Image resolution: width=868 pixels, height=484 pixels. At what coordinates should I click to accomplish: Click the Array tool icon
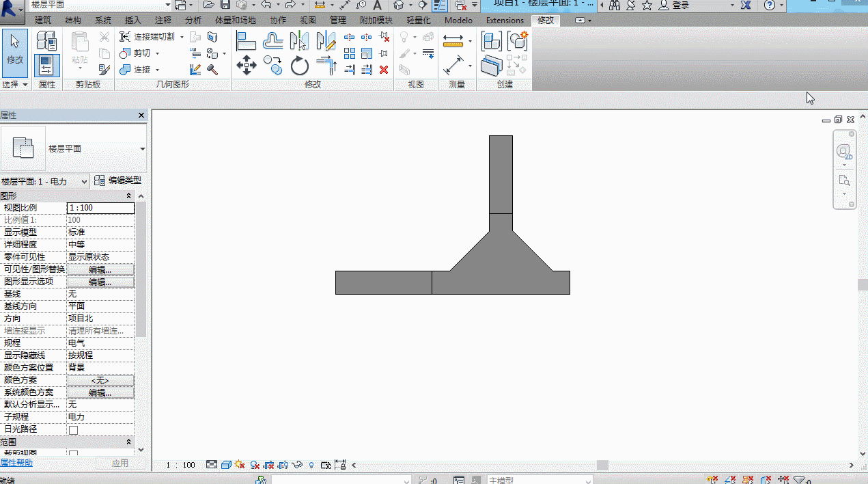(350, 53)
